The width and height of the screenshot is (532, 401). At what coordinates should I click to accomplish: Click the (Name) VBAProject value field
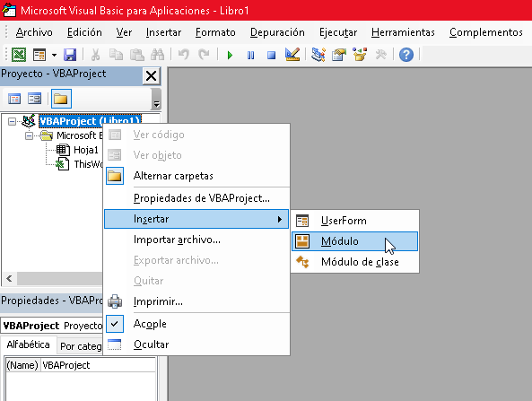coord(98,365)
